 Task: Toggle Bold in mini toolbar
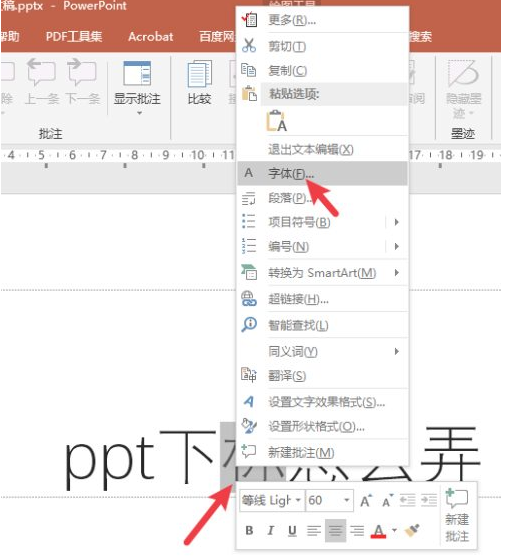tap(249, 530)
